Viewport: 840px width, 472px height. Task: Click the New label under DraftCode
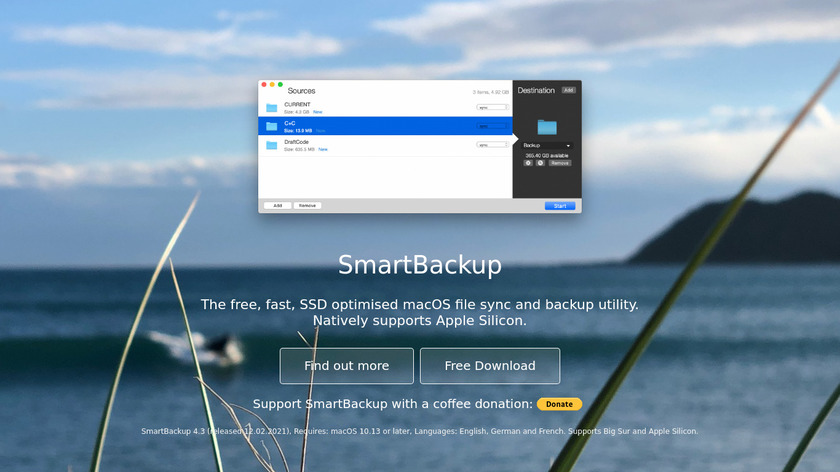coord(323,149)
